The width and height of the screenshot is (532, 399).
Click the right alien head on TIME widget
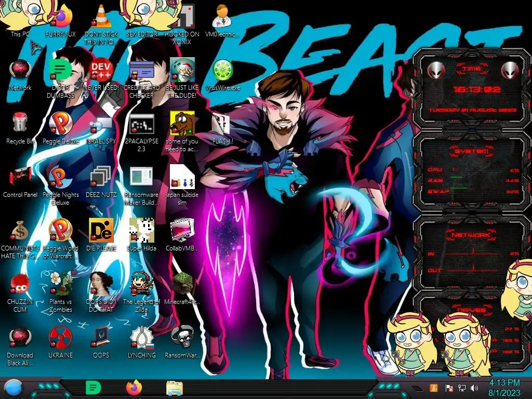[x=510, y=71]
